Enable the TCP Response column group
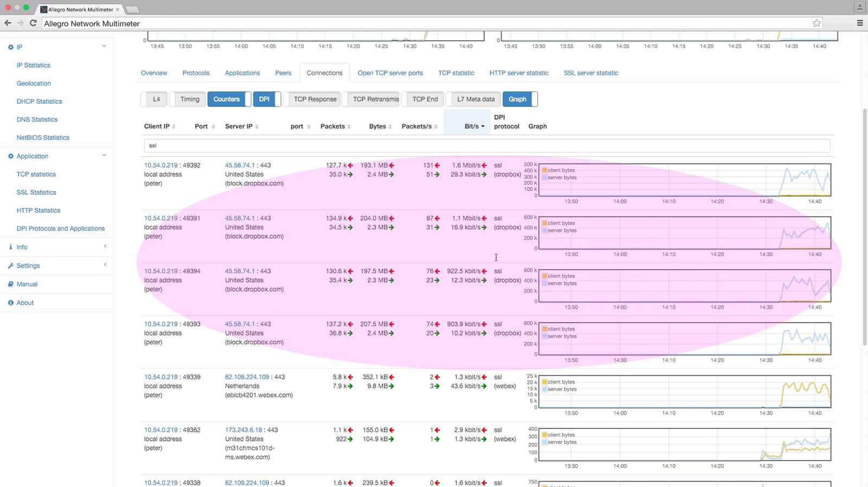 (x=315, y=99)
